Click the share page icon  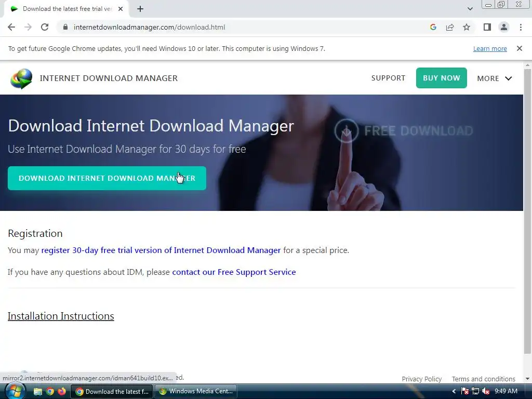pos(450,27)
